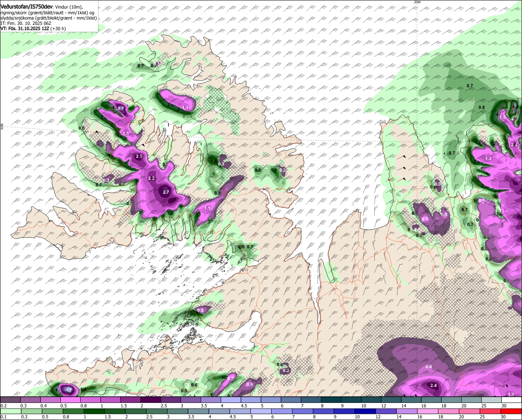Click the rain legend swatch starting at 0.1

[x=10, y=411]
